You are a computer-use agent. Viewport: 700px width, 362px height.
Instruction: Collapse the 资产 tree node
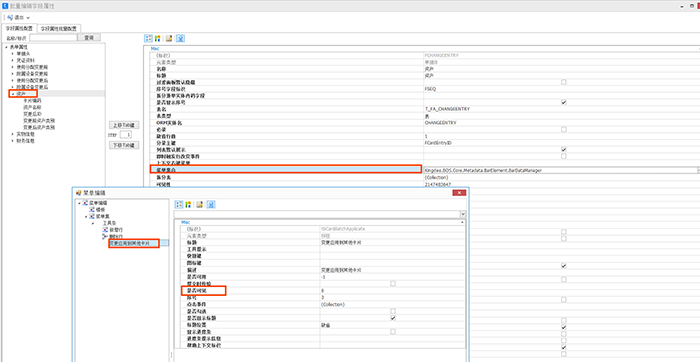tap(12, 94)
